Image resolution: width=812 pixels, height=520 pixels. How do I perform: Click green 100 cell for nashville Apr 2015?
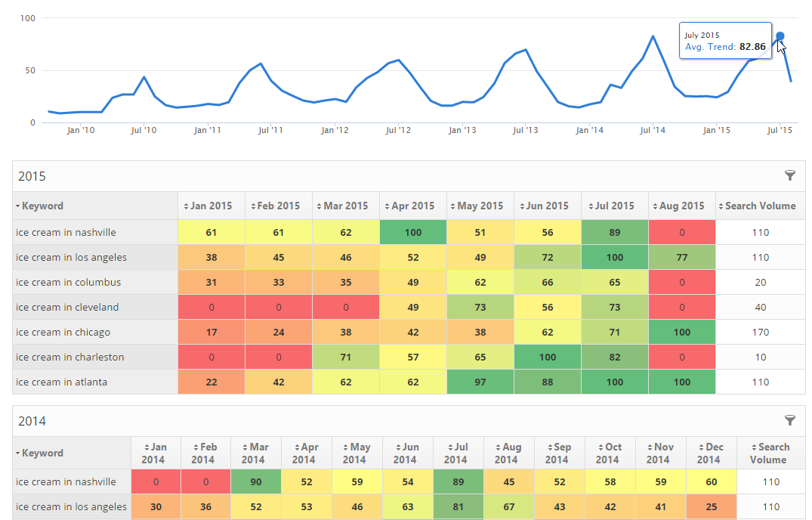[412, 232]
